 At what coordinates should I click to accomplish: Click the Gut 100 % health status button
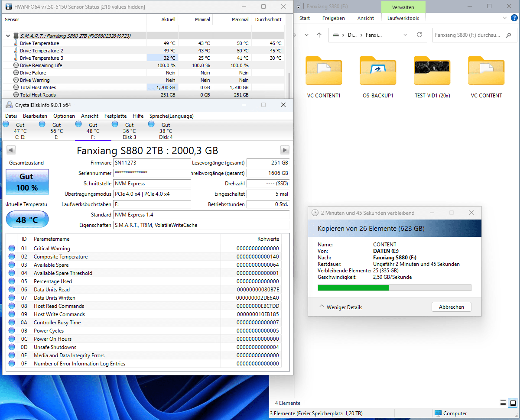tap(27, 182)
